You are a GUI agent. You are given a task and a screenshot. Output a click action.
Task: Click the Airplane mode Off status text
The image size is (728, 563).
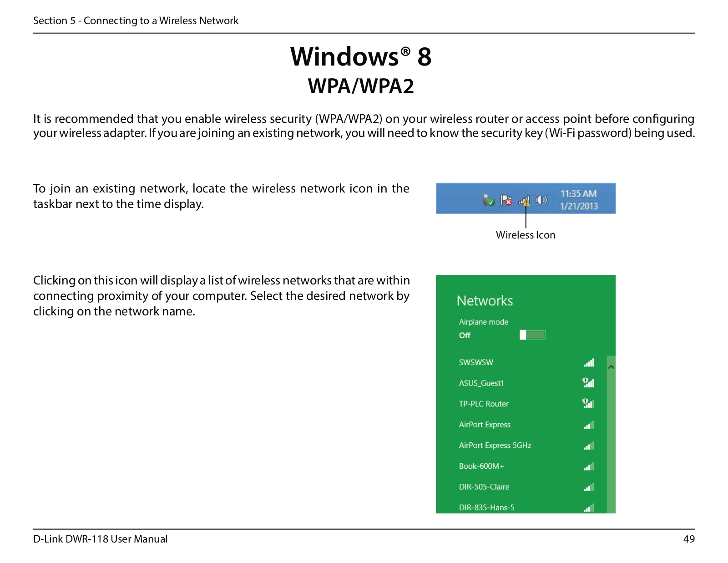[465, 335]
